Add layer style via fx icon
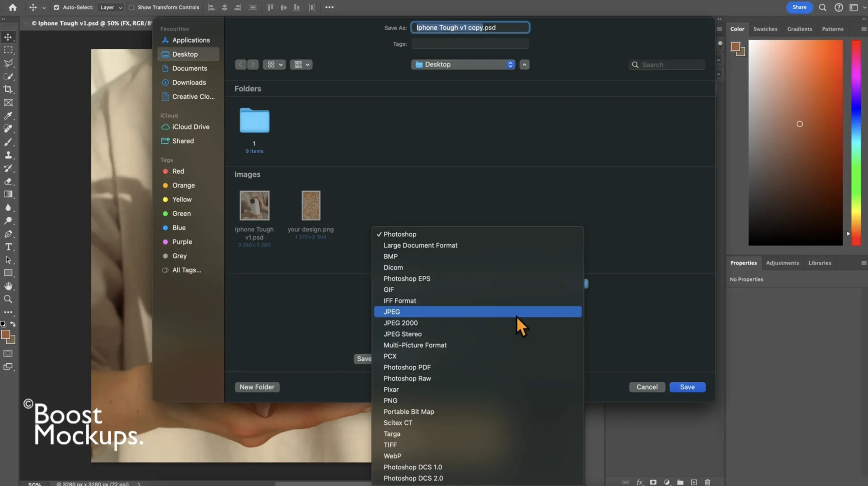 pyautogui.click(x=639, y=482)
